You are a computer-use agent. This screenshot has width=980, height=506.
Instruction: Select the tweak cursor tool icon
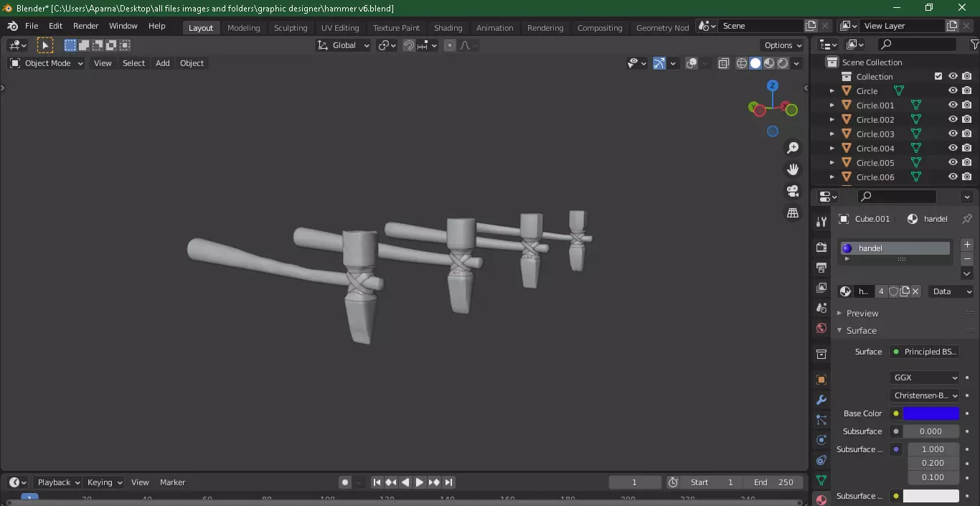pyautogui.click(x=45, y=45)
